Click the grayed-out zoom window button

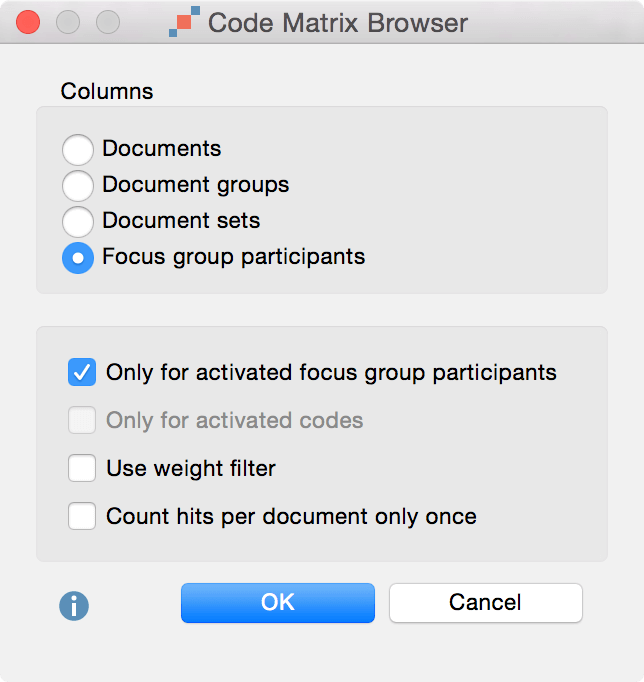(x=108, y=22)
